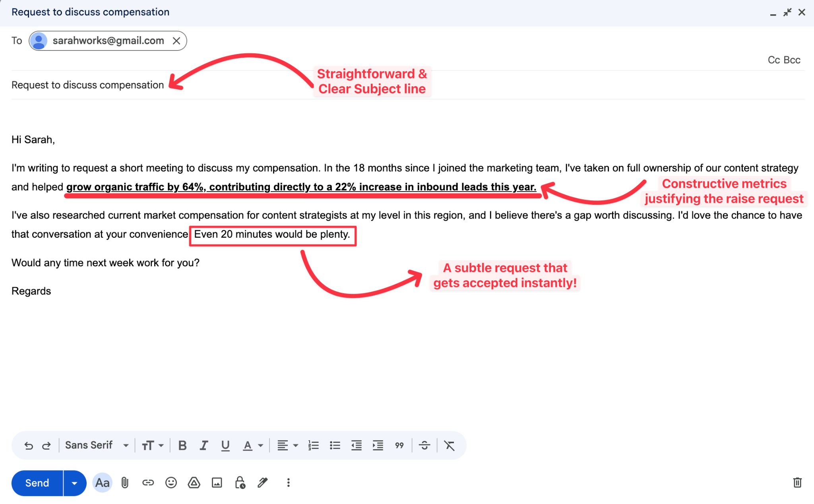
Task: Toggle italic formatting
Action: 204,446
